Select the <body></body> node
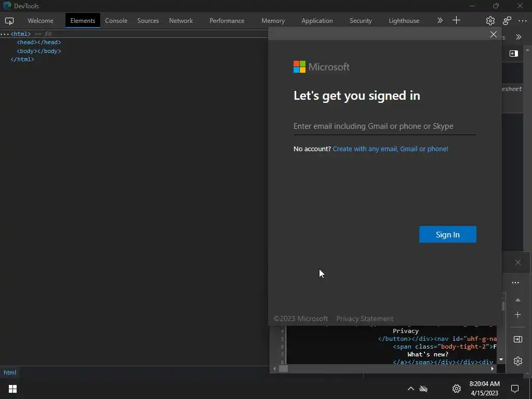The height and width of the screenshot is (399, 532). click(38, 51)
